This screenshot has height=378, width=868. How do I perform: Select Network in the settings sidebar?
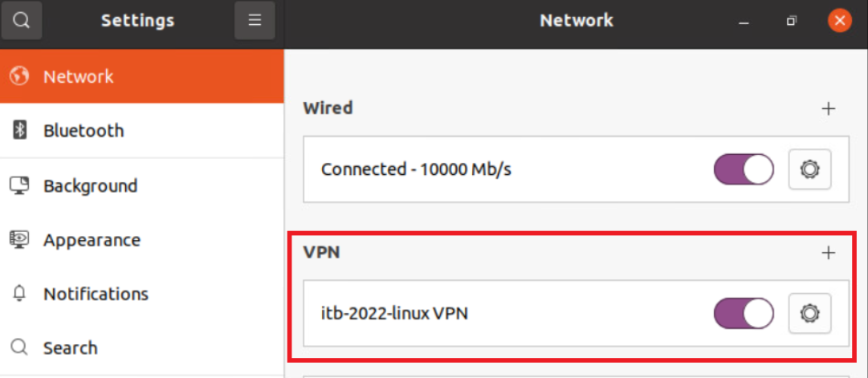(78, 76)
